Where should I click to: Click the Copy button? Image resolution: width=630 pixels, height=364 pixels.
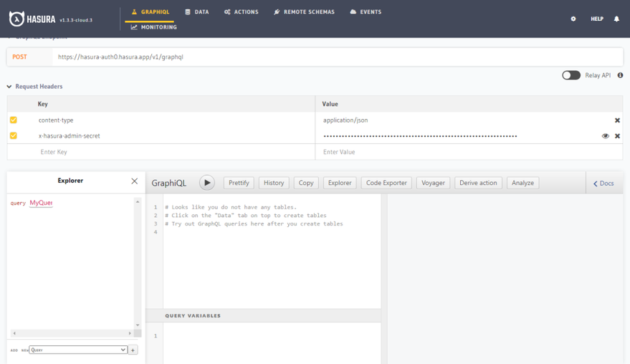pos(306,183)
